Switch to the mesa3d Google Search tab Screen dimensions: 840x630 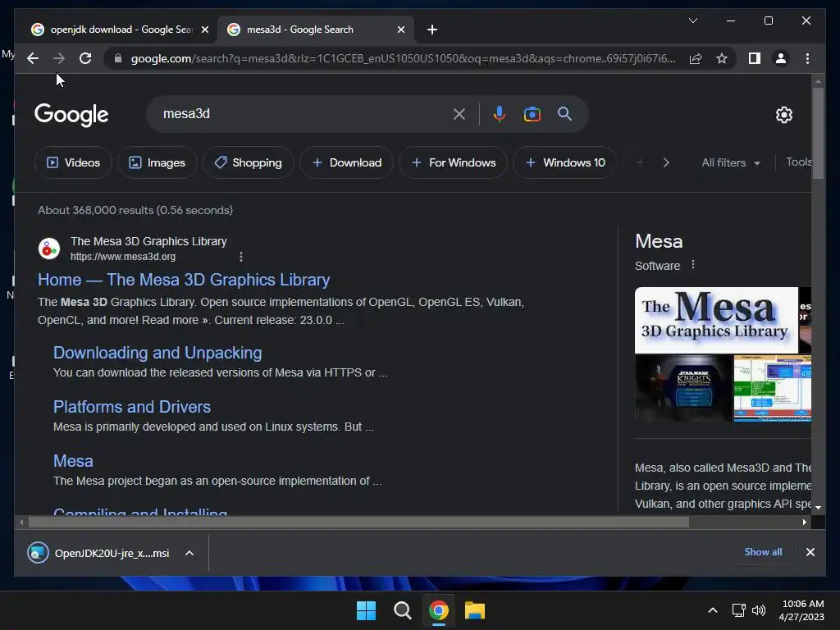tap(316, 30)
